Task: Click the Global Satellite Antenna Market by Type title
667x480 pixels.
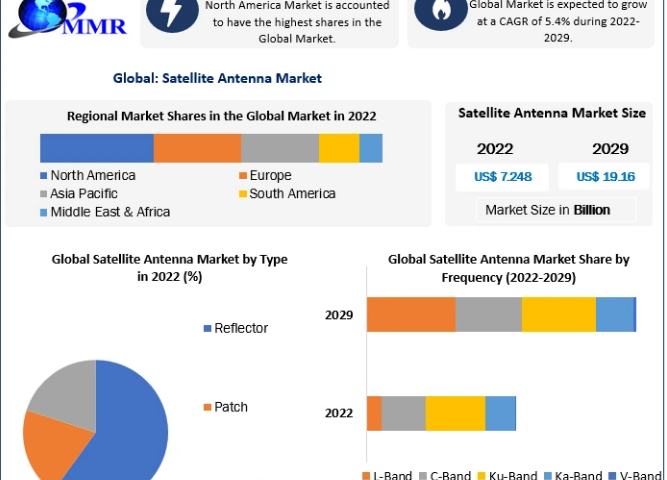Action: pos(169,268)
